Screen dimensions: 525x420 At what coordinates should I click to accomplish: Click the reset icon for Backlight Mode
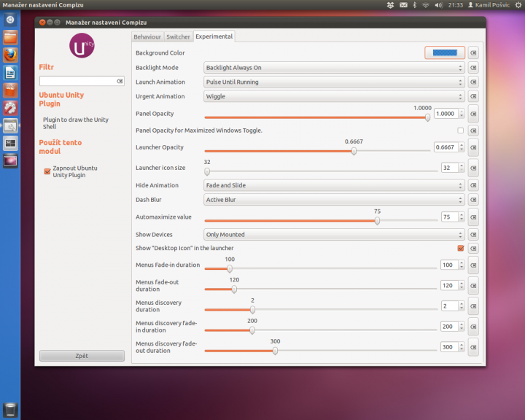[x=473, y=68]
